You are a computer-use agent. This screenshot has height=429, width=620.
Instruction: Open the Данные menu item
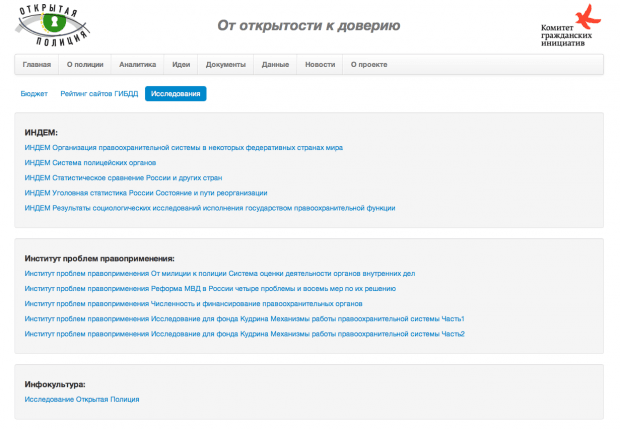tap(276, 64)
